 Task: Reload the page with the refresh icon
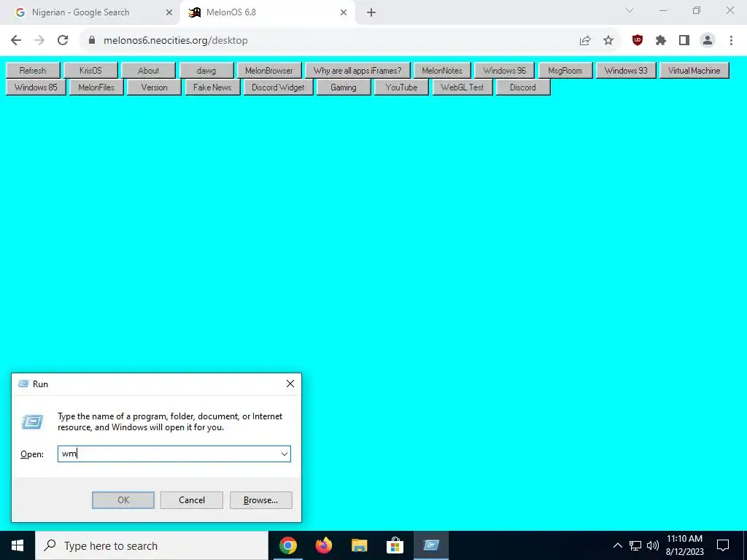click(63, 41)
